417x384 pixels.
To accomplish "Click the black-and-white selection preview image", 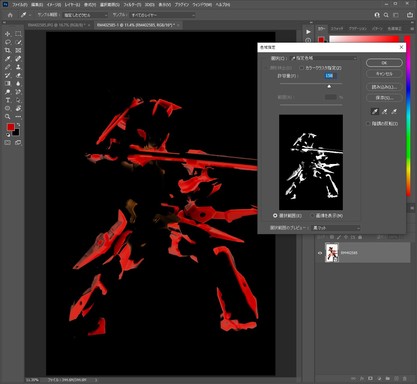I will (x=311, y=162).
